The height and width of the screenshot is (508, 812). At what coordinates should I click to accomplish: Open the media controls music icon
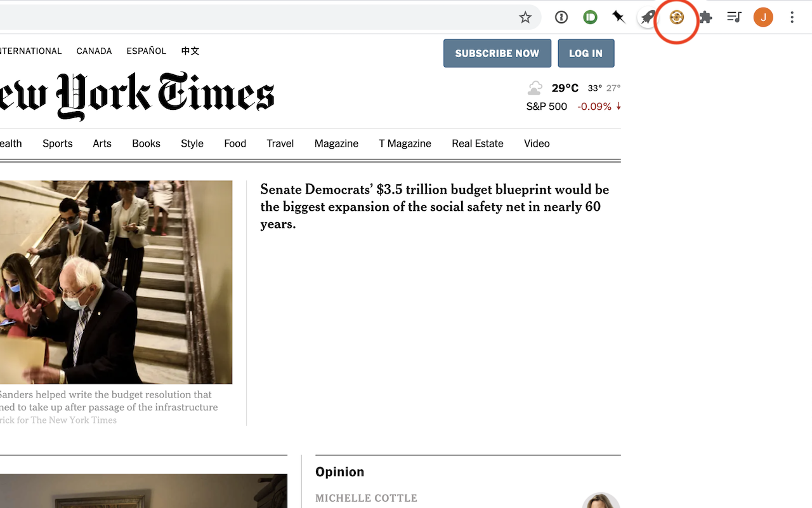(734, 18)
